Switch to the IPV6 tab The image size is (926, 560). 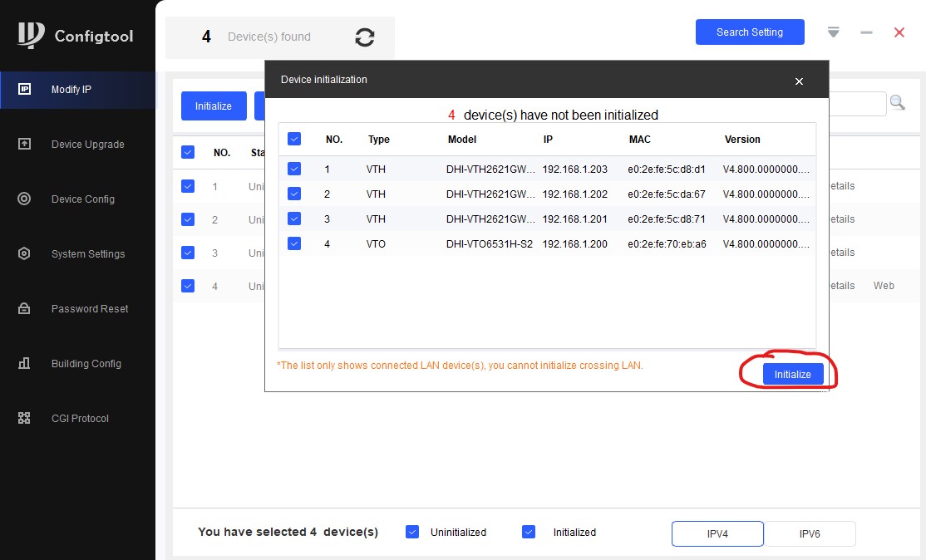(x=809, y=533)
